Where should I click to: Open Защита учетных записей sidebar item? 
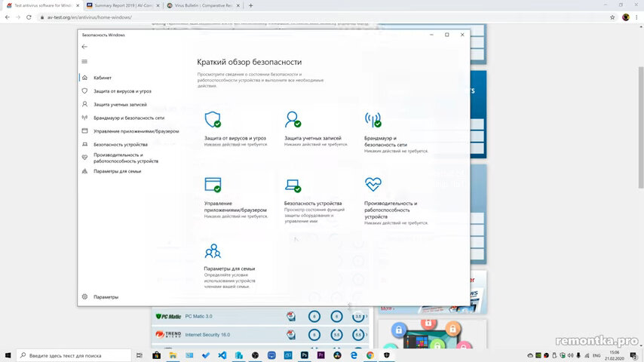click(x=120, y=104)
